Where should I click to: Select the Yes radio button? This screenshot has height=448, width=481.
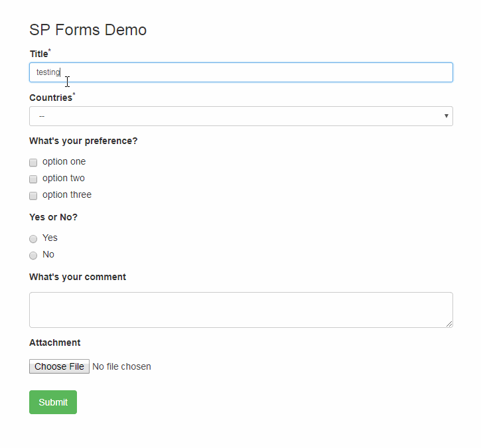[33, 239]
